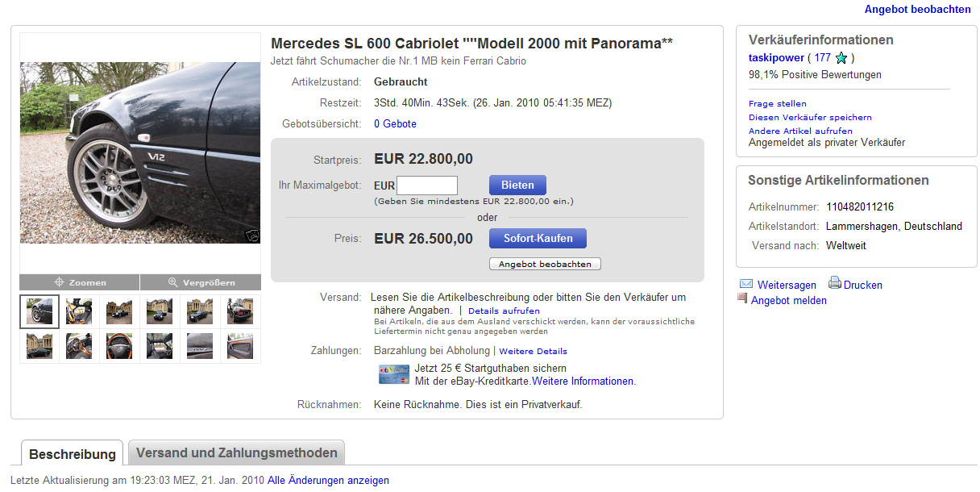Click the eBay credit card icon
Image resolution: width=980 pixels, height=492 pixels.
click(x=394, y=374)
